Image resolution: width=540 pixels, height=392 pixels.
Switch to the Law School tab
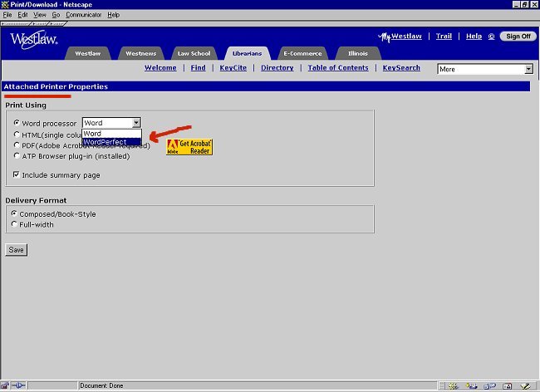[194, 53]
